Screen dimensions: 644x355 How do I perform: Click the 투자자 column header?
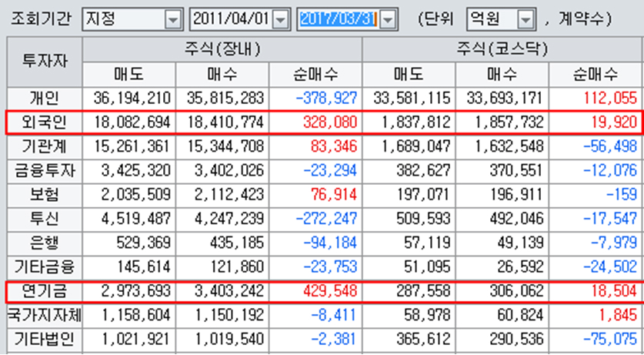[43, 61]
